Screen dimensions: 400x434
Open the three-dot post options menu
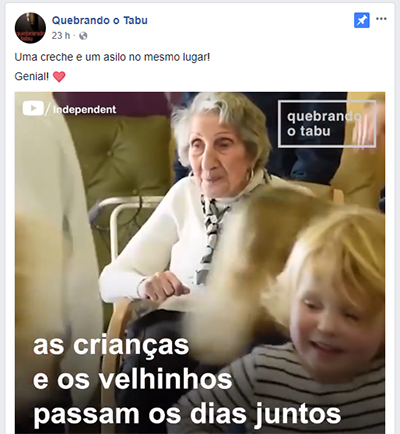click(x=381, y=19)
